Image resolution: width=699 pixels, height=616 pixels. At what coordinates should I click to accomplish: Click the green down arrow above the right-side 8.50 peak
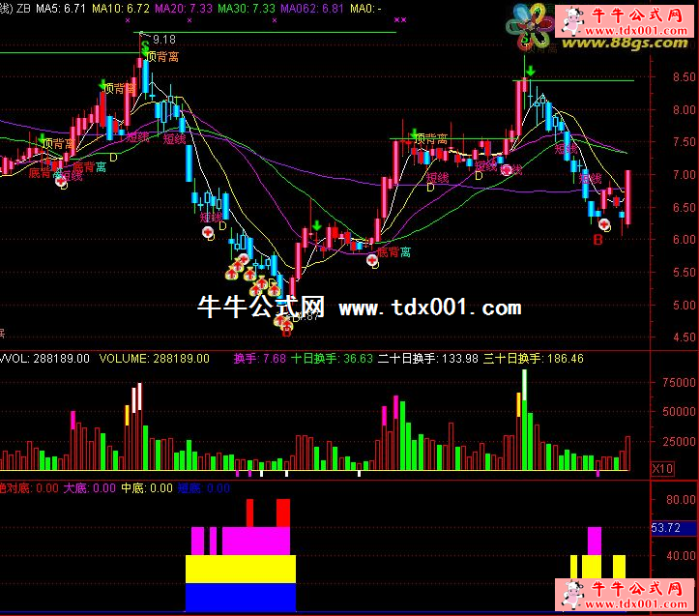point(531,71)
